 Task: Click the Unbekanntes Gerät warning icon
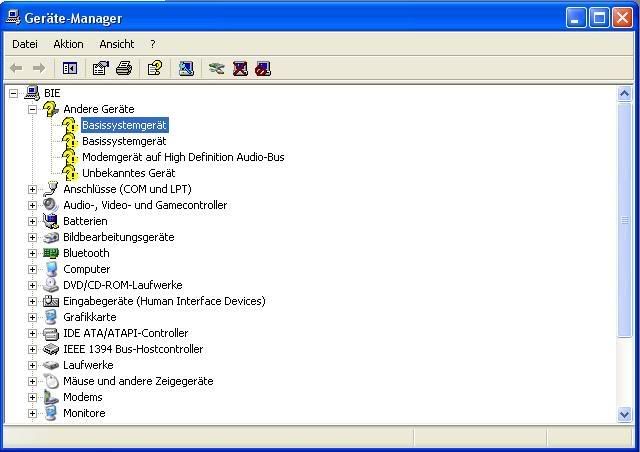point(70,173)
